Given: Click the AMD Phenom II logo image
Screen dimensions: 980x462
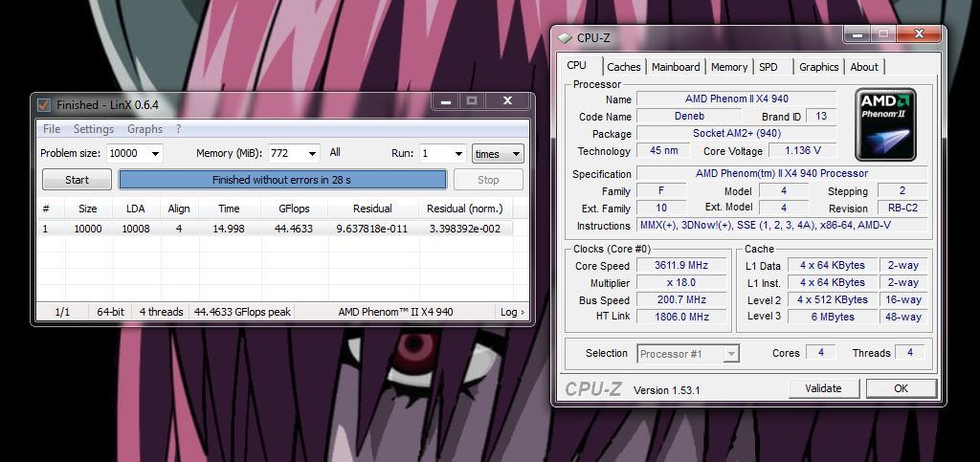Looking at the screenshot, I should tap(885, 125).
